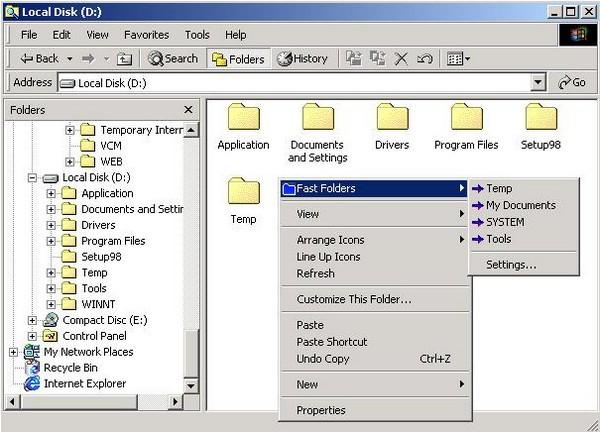Open the Views dropdown in toolbar

click(x=458, y=59)
